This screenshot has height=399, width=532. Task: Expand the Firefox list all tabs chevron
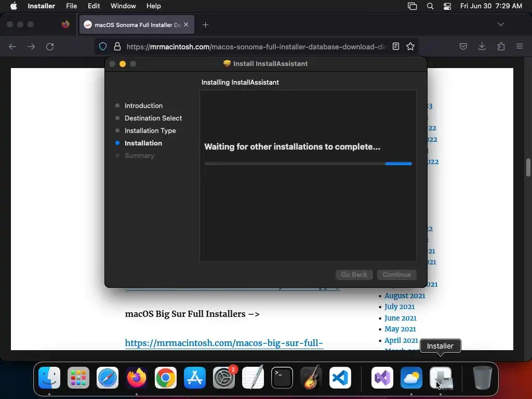pos(500,24)
